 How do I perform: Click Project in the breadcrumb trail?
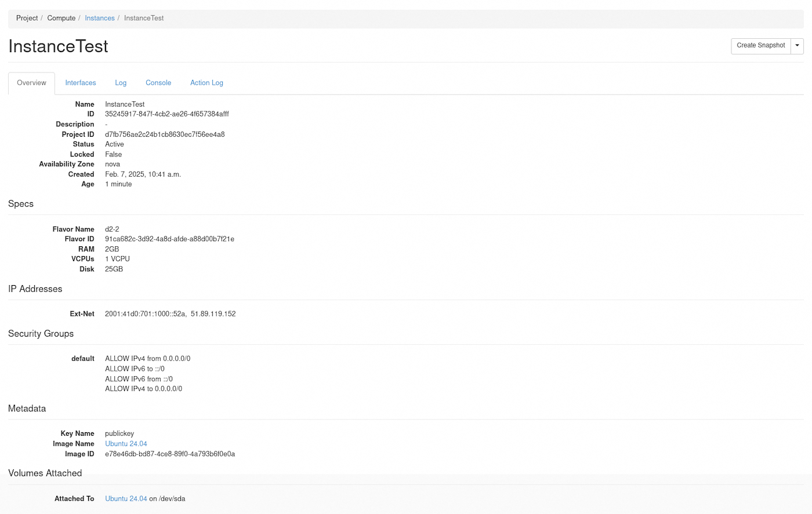point(27,19)
